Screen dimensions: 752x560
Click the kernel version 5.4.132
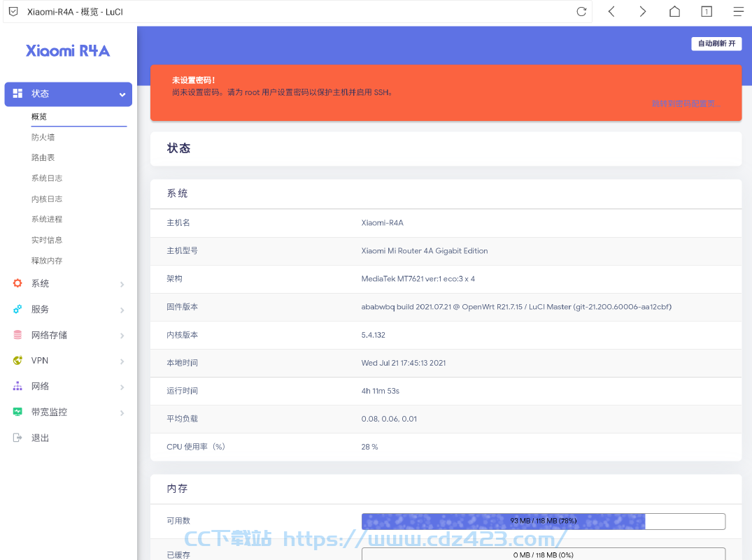[373, 335]
